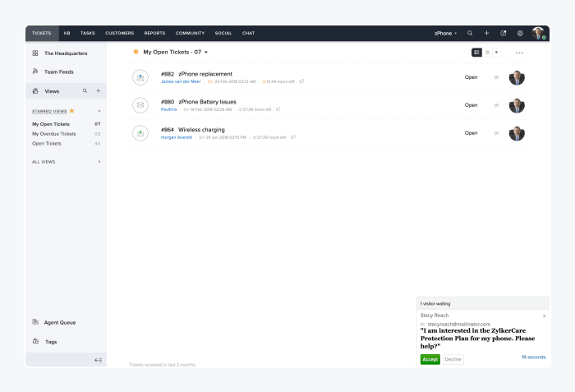Close the Stacy Roach chat popup
575x392 pixels.
coord(544,316)
